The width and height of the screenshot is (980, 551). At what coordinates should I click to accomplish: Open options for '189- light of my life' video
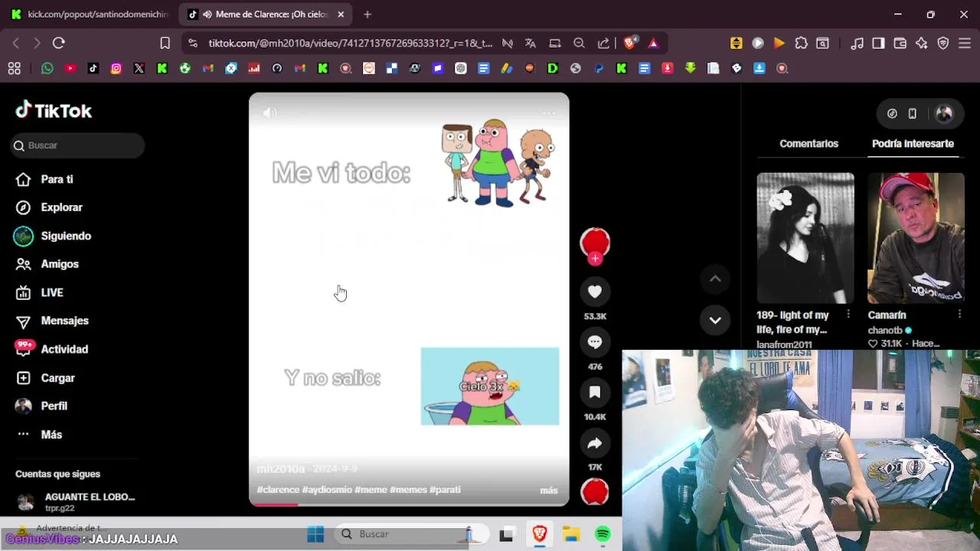click(848, 315)
